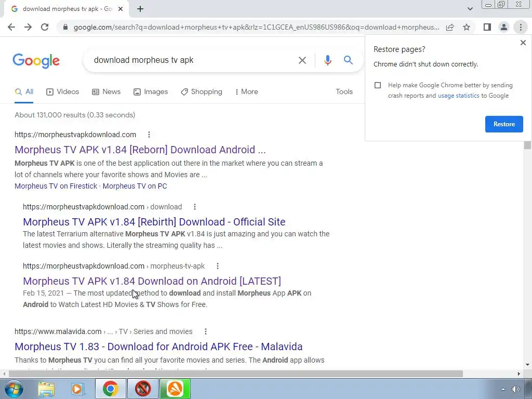Clear the search box with the X icon
The image size is (532, 399).
(x=302, y=60)
